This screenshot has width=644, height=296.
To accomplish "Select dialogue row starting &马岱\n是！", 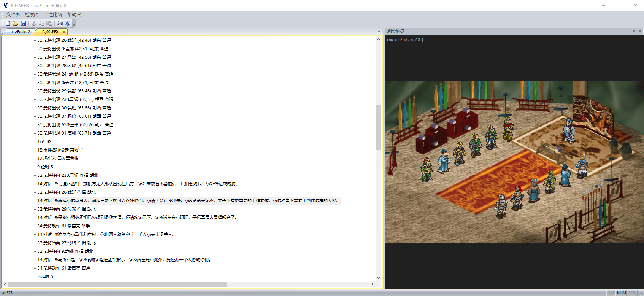I will coord(125,260).
